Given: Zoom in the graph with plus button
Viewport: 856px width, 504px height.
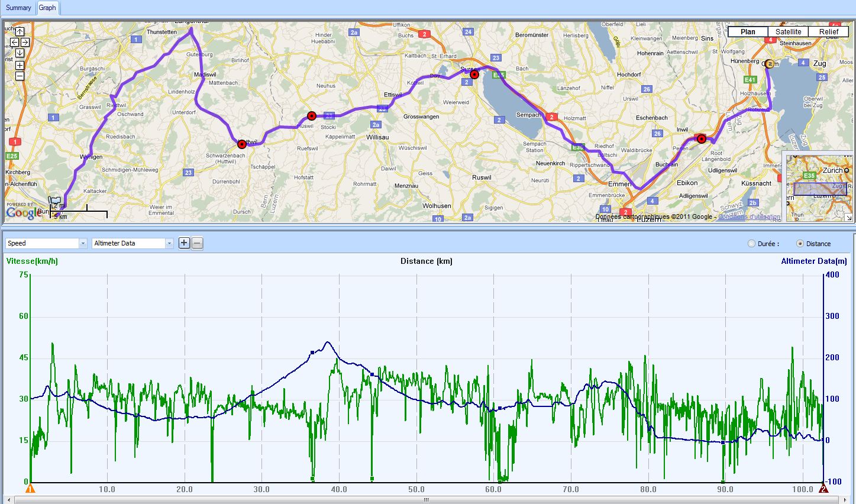Looking at the screenshot, I should (x=184, y=243).
